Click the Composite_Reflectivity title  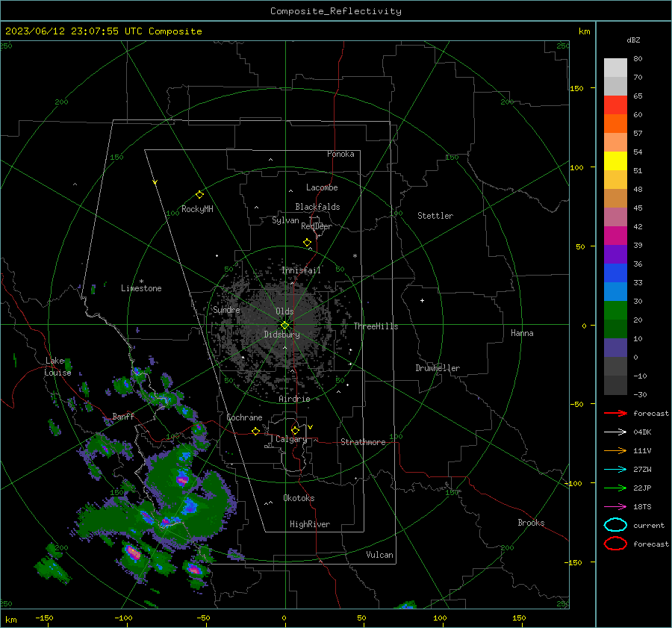click(x=336, y=11)
